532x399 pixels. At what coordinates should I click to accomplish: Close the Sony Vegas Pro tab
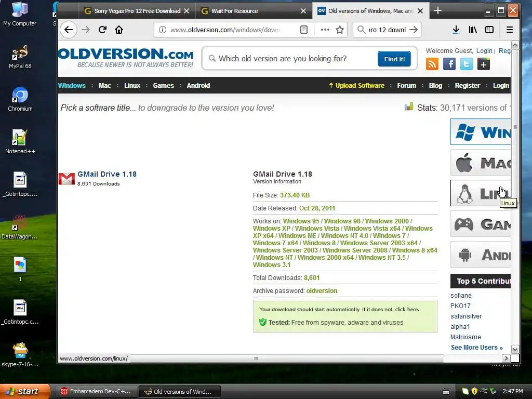[x=187, y=11]
